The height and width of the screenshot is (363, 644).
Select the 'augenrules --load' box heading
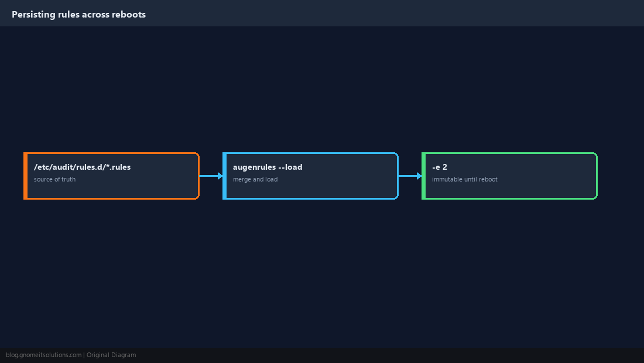coord(268,167)
